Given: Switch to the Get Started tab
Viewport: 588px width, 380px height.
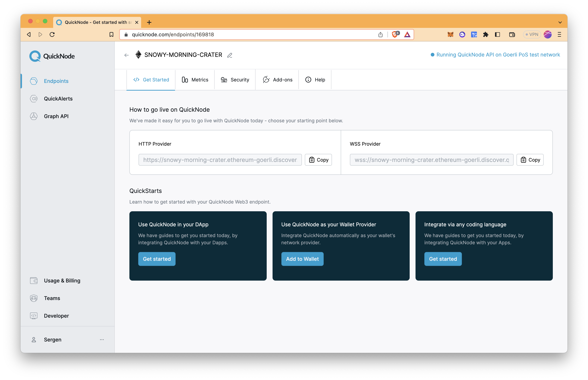Looking at the screenshot, I should coord(151,80).
